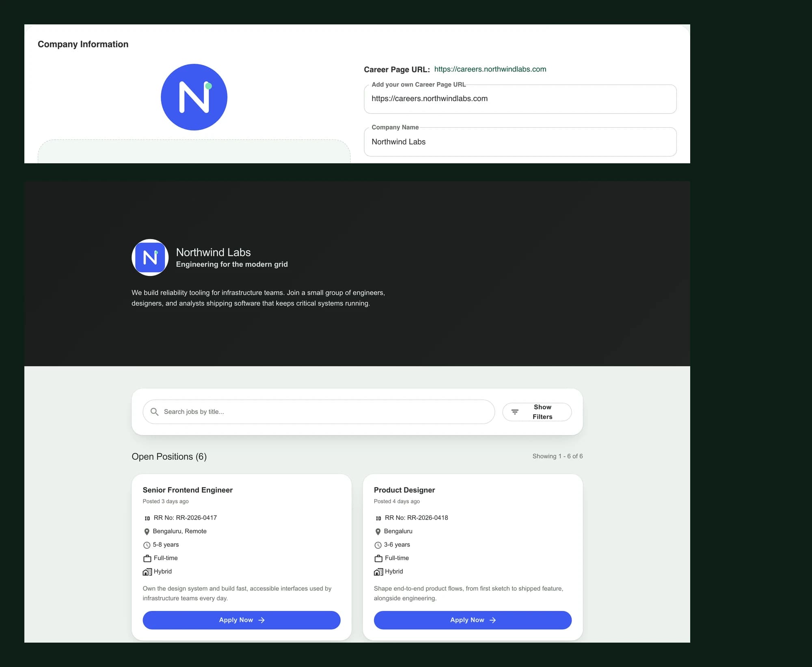Apply Now for Senior Frontend Engineer
Image resolution: width=812 pixels, height=667 pixels.
pos(242,620)
